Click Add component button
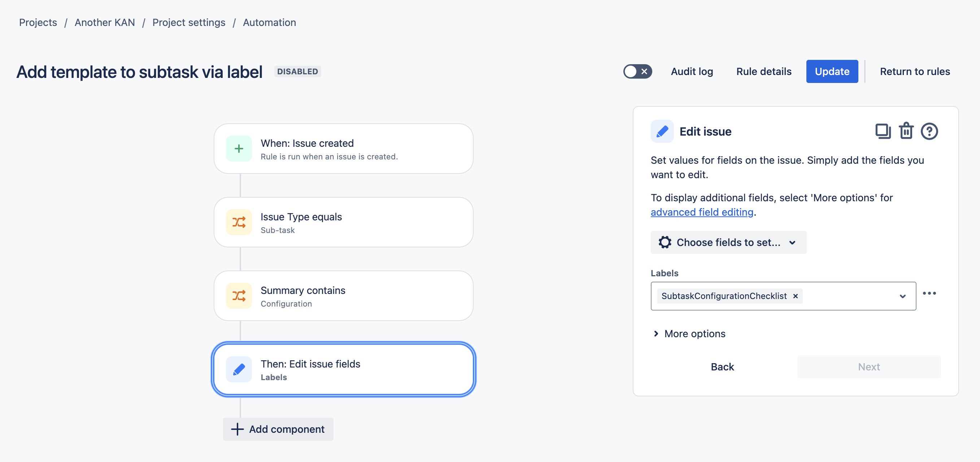 (x=278, y=429)
